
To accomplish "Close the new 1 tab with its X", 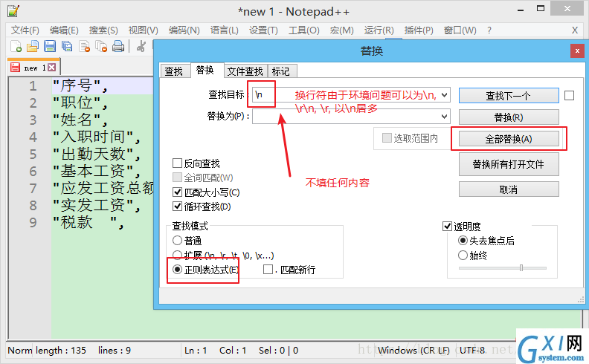I will [x=52, y=68].
